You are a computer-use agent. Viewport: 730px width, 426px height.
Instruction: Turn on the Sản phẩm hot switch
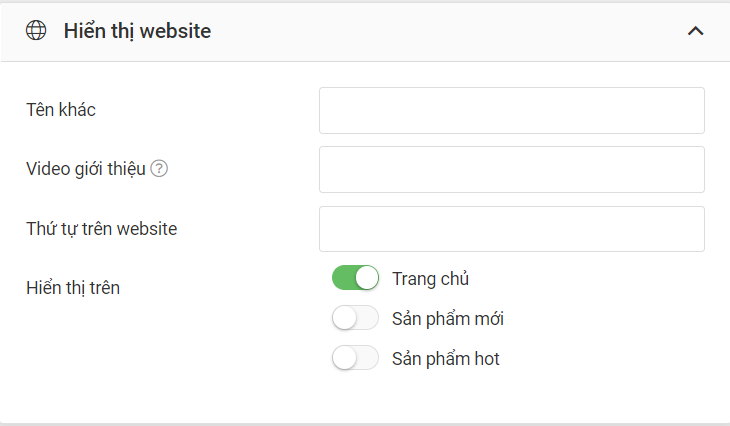355,358
